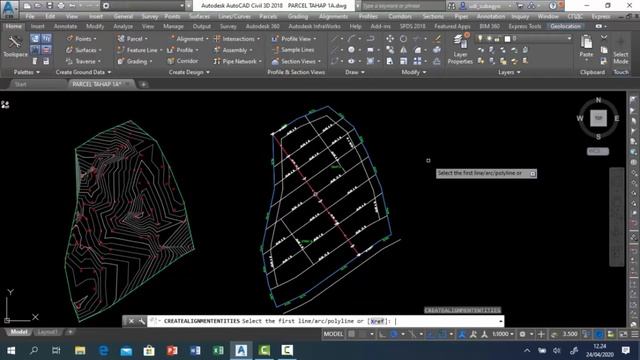Open PowerPoint from the taskbar
This screenshot has width=640, height=360.
click(x=172, y=350)
